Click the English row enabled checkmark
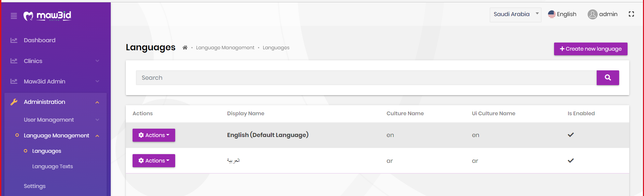The image size is (644, 196). [571, 135]
